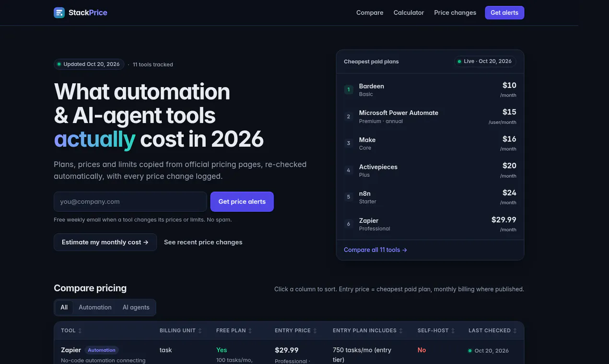Click the Zapier Professional row in cheapest plans
This screenshot has height=364, width=609.
430,224
